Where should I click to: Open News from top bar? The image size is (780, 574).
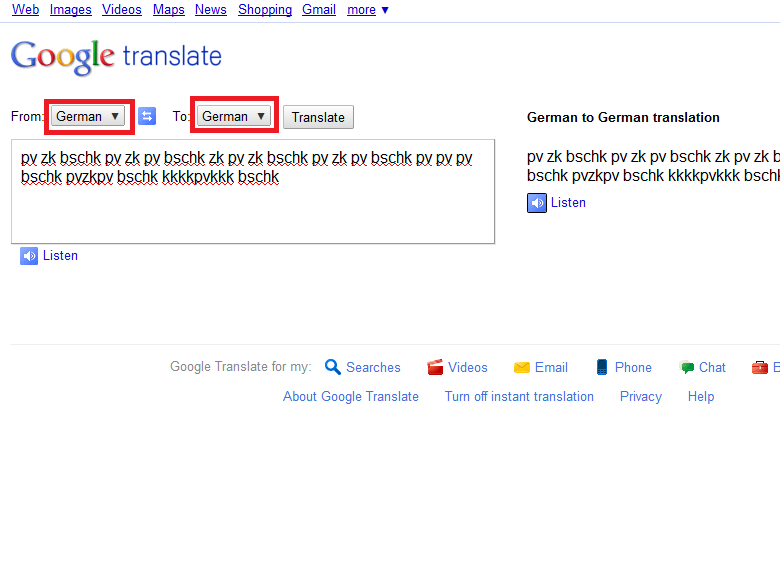(x=210, y=9)
